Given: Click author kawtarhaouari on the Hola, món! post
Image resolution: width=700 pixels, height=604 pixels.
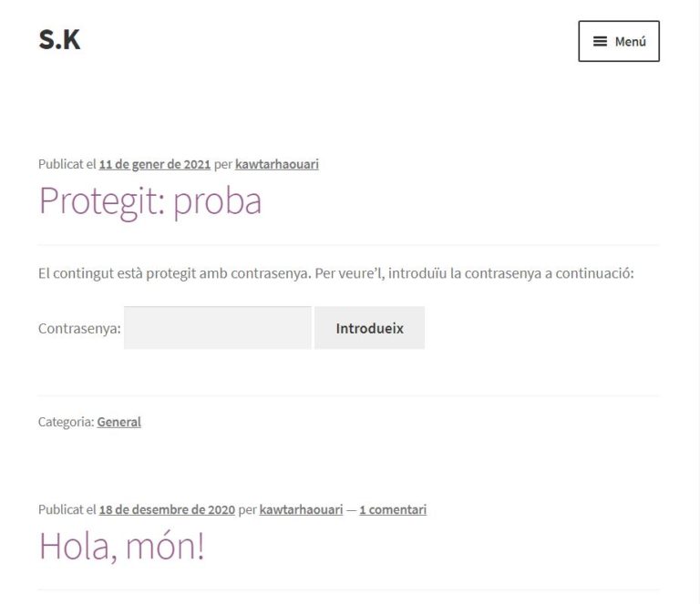Looking at the screenshot, I should (301, 510).
